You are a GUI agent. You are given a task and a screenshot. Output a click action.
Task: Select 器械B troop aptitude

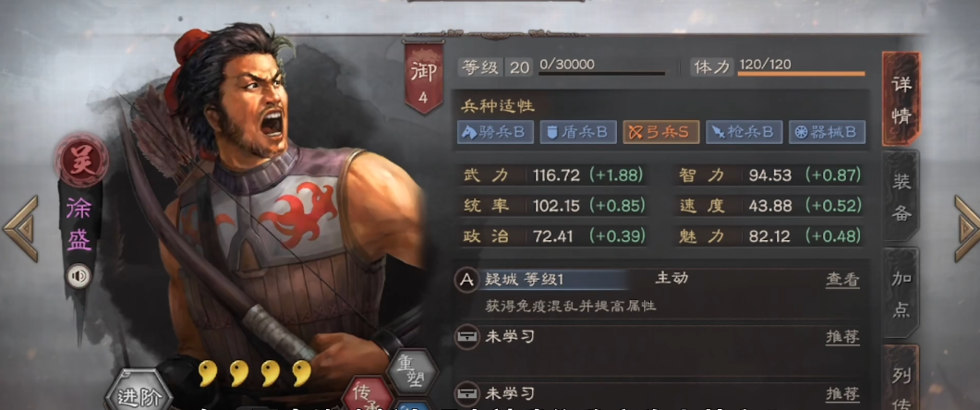(x=827, y=132)
